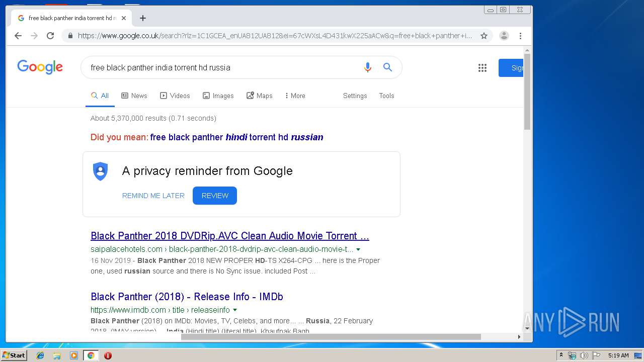Open search Tools

click(386, 96)
